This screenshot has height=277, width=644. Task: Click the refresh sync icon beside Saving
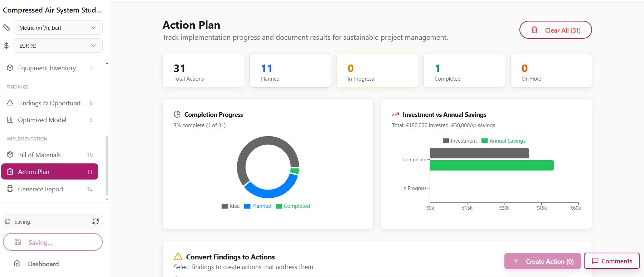click(96, 221)
